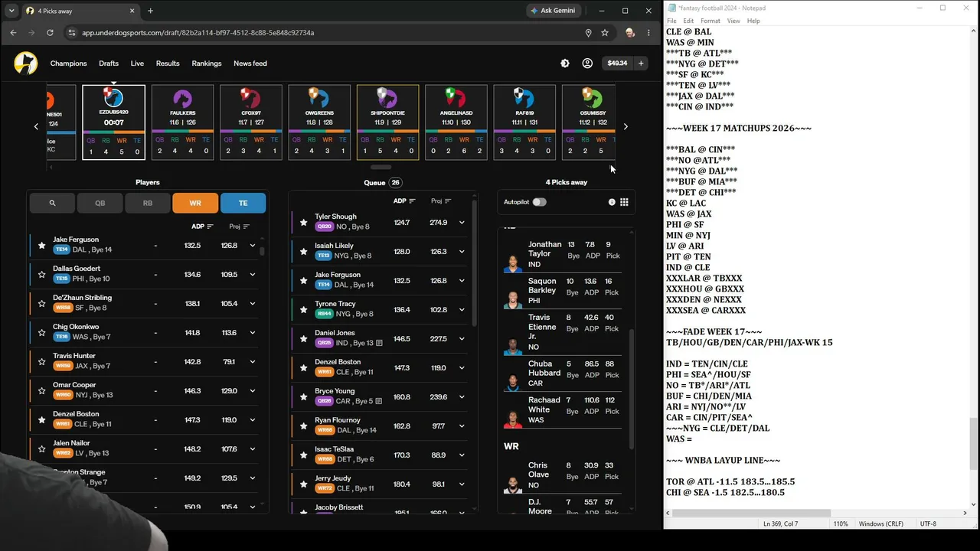Image resolution: width=980 pixels, height=551 pixels.
Task: Click the Chrome address bar URL
Action: 198,33
